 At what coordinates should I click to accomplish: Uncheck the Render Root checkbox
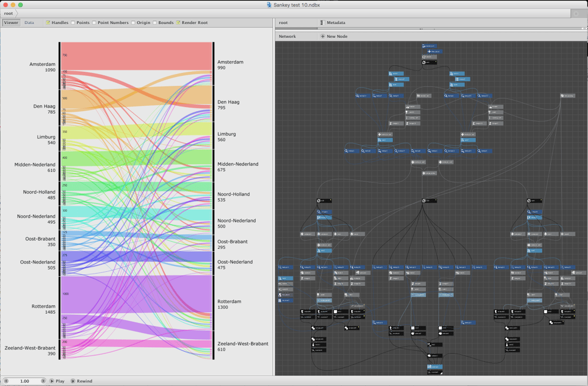click(x=178, y=22)
